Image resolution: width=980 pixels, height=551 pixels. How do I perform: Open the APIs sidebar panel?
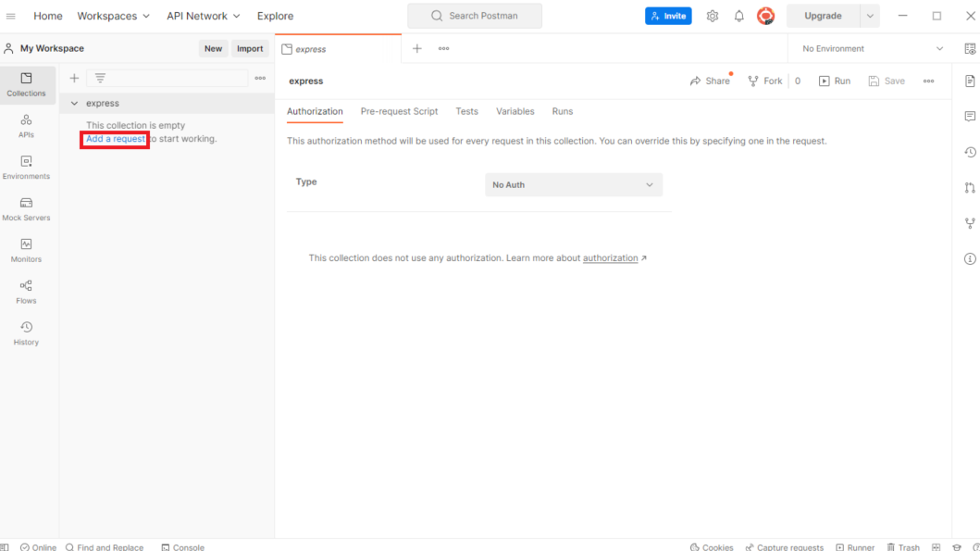[26, 126]
